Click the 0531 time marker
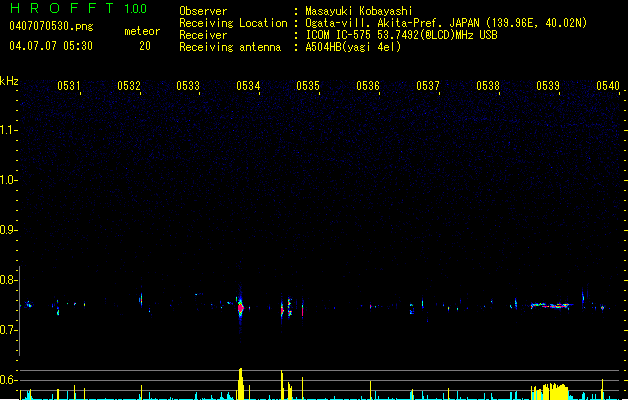The image size is (629, 400). pos(69,86)
